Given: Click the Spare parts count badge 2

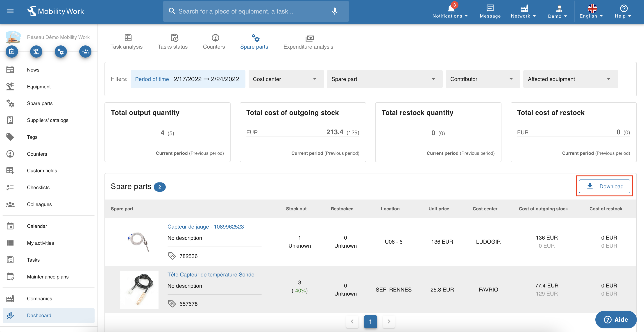Looking at the screenshot, I should pyautogui.click(x=159, y=187).
